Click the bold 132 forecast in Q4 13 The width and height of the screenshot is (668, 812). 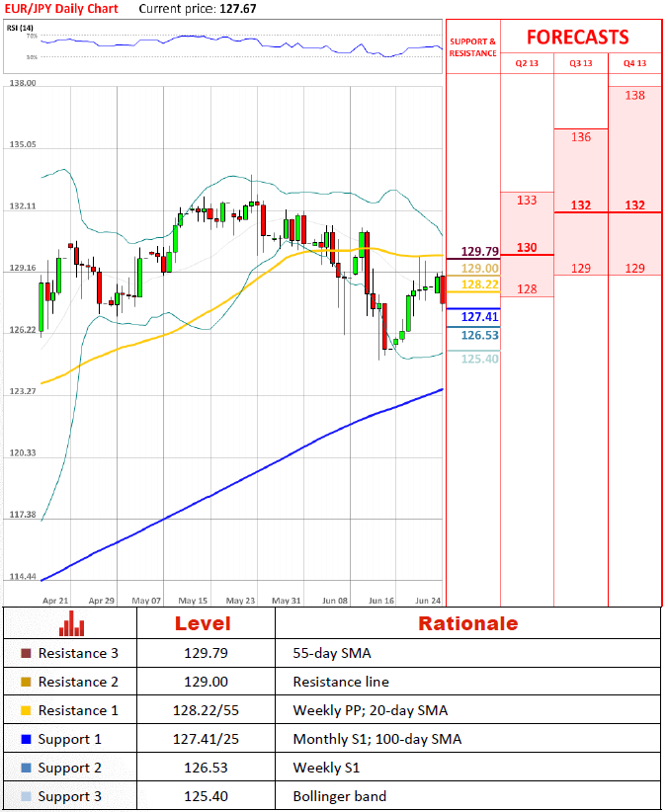[x=634, y=205]
